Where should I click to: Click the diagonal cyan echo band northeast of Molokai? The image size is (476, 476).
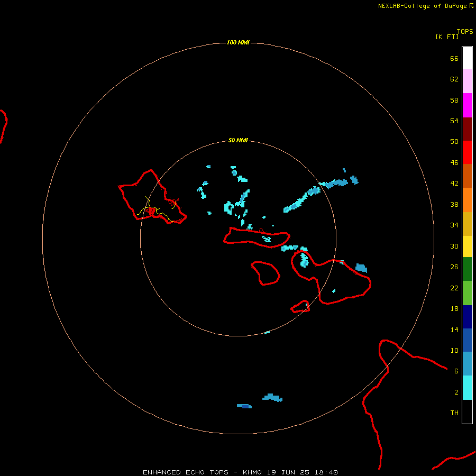pos(302,200)
